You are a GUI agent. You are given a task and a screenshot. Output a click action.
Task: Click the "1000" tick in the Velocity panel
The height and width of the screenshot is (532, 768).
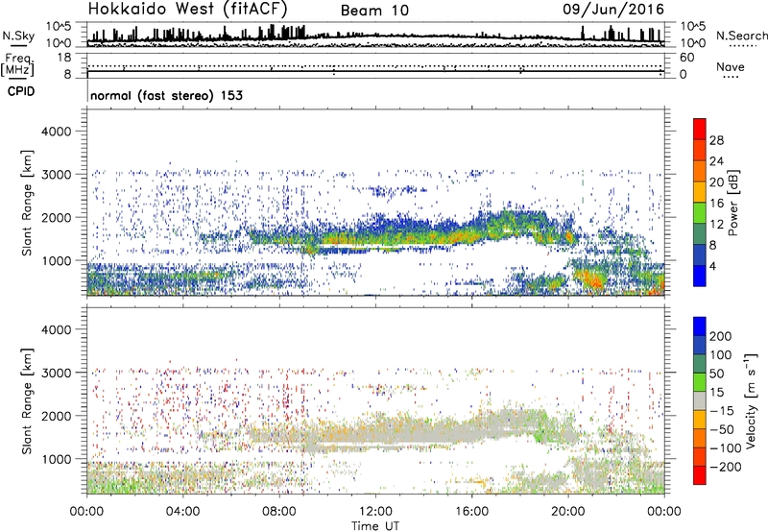tap(56, 459)
